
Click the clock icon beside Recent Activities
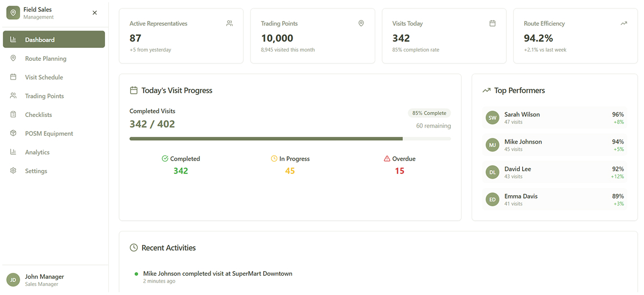pos(134,248)
